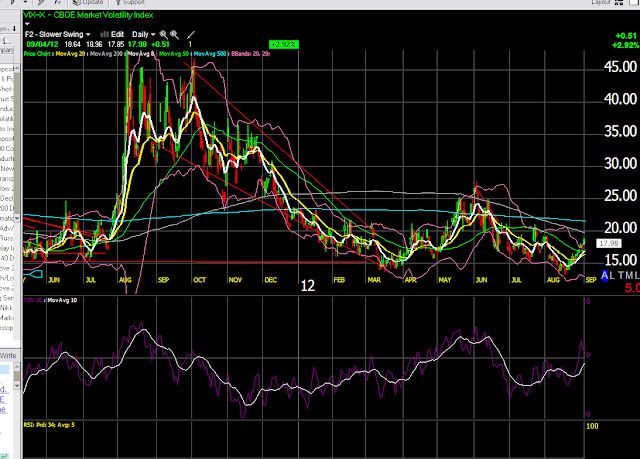Image resolution: width=640 pixels, height=459 pixels.
Task: Select the pencil drawing tool
Action: point(191,35)
